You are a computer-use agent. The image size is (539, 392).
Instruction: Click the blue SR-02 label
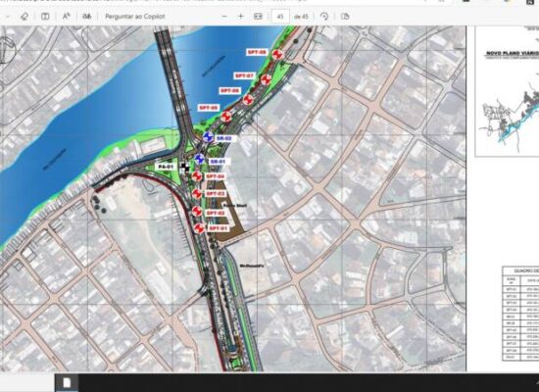pyautogui.click(x=224, y=138)
